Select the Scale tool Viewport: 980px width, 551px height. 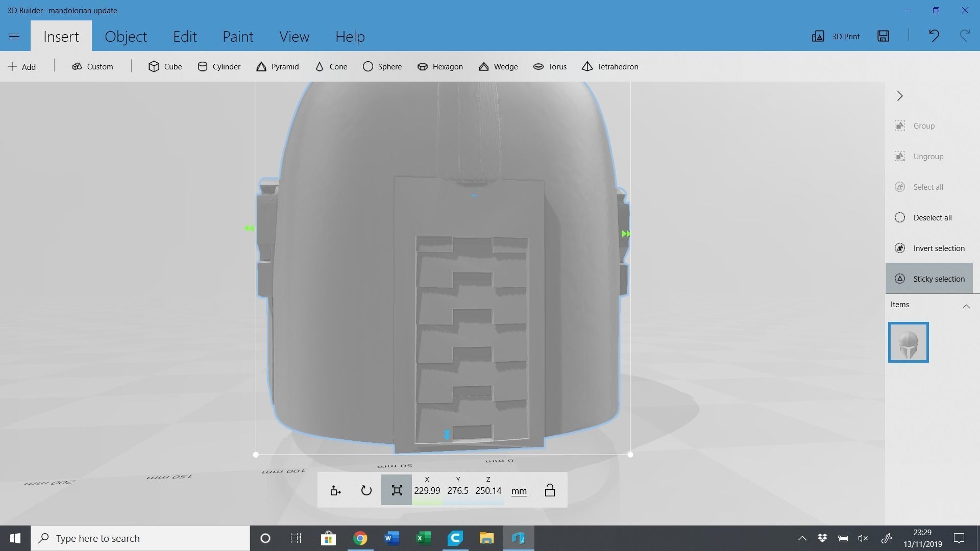pyautogui.click(x=397, y=490)
